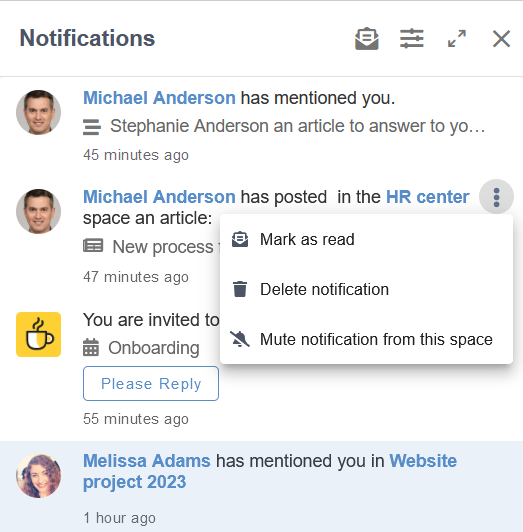Click the Please Reply button
This screenshot has height=532, width=523.
point(151,383)
